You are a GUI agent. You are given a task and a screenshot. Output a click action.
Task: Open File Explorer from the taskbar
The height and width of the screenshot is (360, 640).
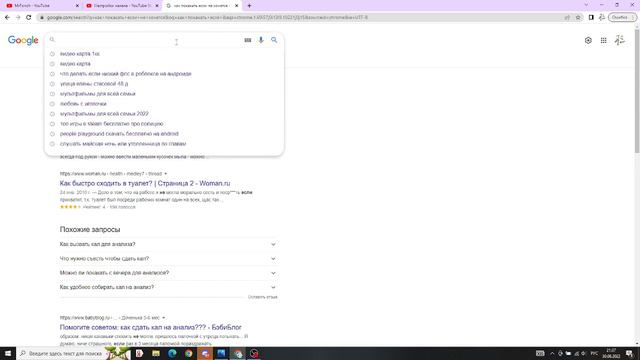(x=156, y=353)
